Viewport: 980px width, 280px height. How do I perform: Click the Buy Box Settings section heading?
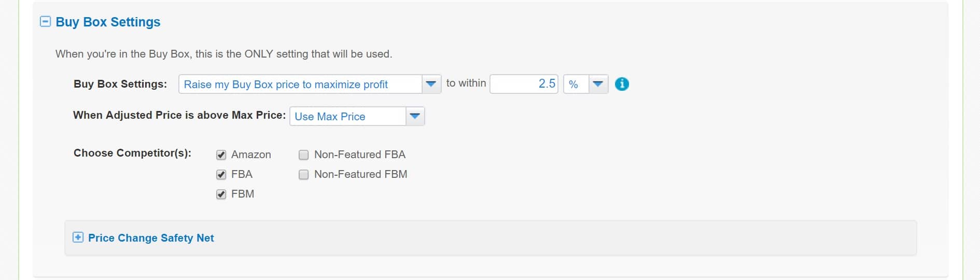tap(108, 22)
